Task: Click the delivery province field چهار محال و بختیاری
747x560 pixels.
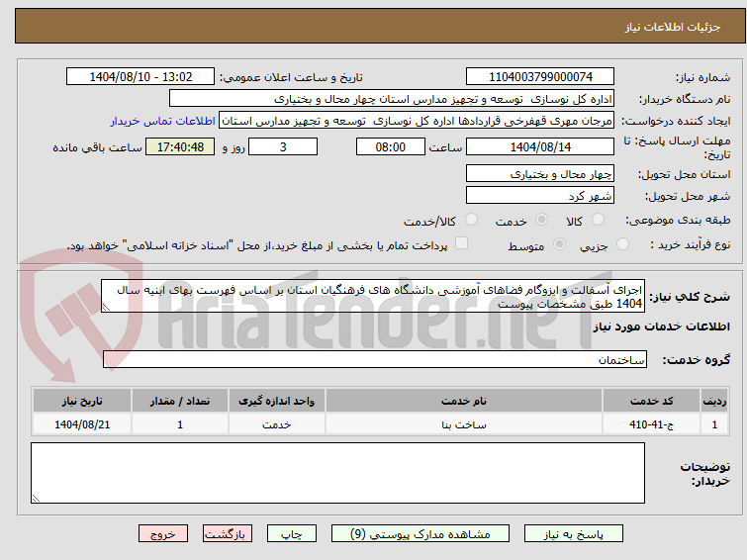Action: coord(540,173)
